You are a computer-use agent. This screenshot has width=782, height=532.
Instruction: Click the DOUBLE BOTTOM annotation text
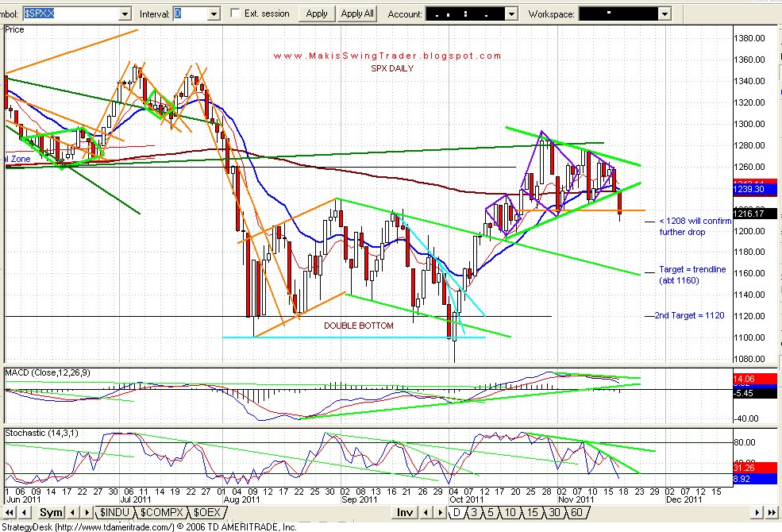pyautogui.click(x=359, y=326)
